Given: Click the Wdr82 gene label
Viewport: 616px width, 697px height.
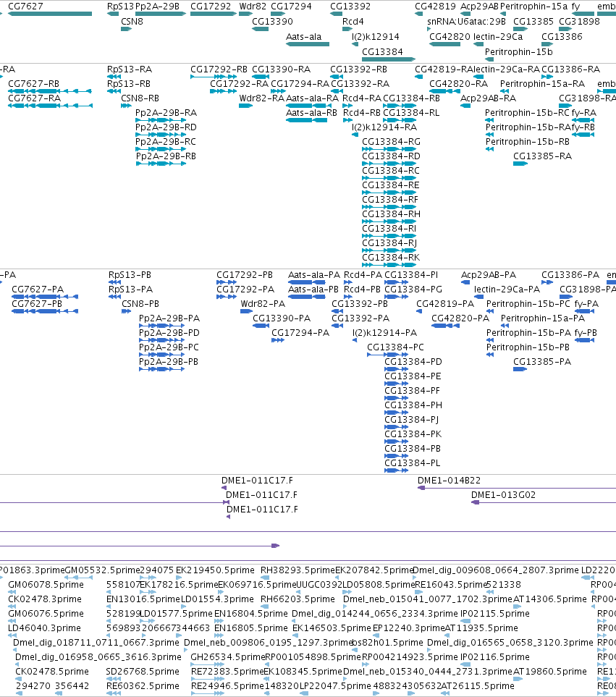Looking at the screenshot, I should [x=253, y=7].
